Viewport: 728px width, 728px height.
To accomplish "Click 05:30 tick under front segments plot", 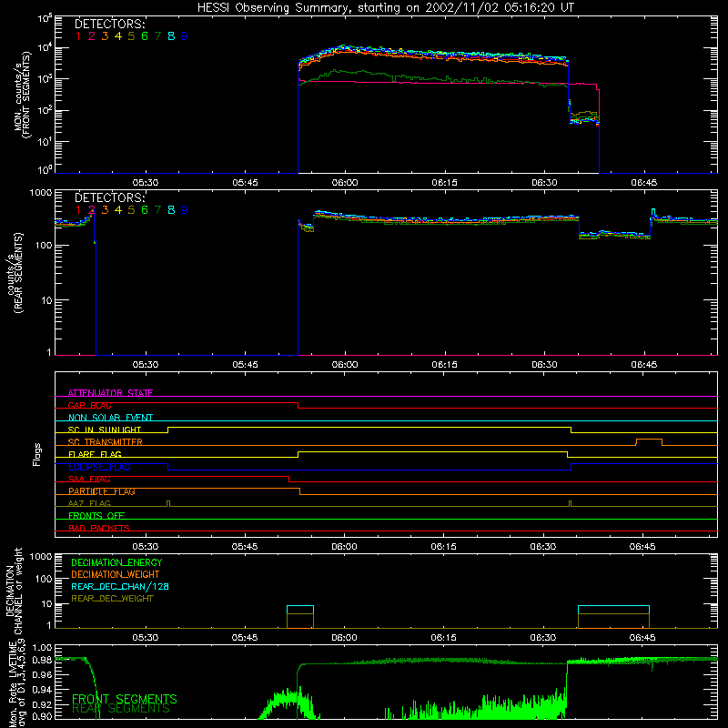I will 146,183.
